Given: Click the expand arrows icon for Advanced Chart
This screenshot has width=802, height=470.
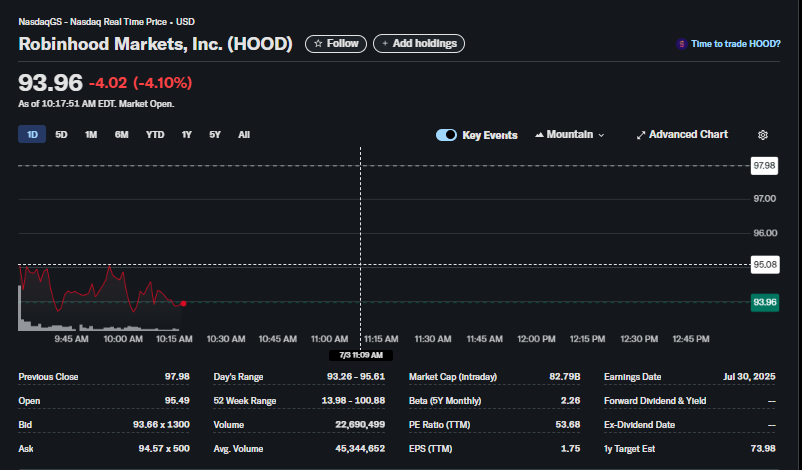Looking at the screenshot, I should [640, 135].
